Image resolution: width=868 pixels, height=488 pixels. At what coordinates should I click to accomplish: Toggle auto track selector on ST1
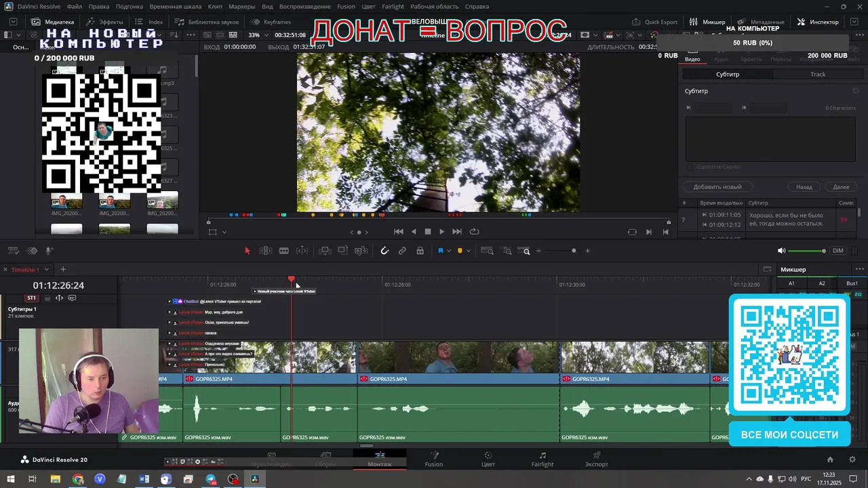point(59,298)
